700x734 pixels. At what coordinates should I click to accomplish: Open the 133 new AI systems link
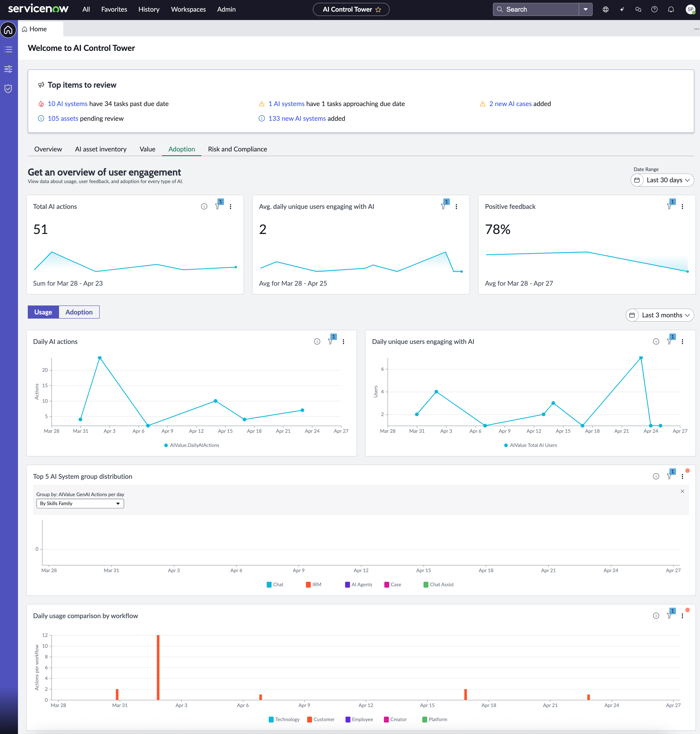[297, 118]
